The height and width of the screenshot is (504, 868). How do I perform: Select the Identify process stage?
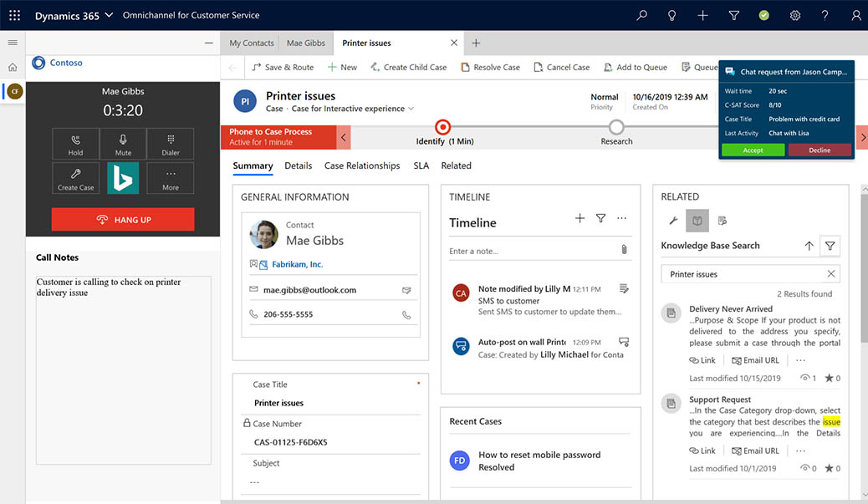tap(443, 127)
